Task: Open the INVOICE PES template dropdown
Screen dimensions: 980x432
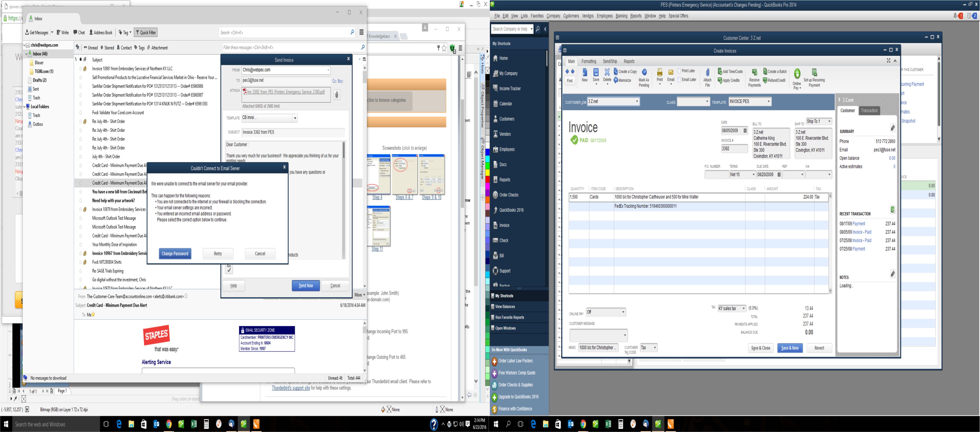Action: [768, 102]
